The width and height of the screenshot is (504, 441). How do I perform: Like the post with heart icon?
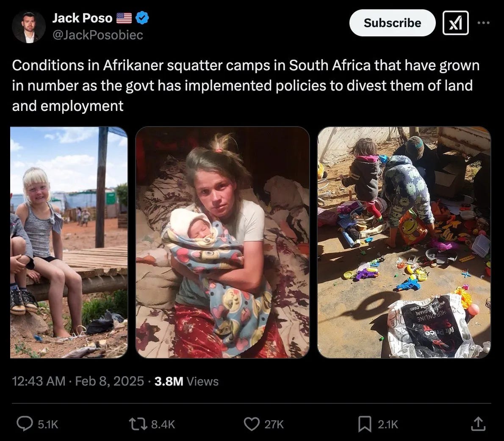(x=252, y=424)
